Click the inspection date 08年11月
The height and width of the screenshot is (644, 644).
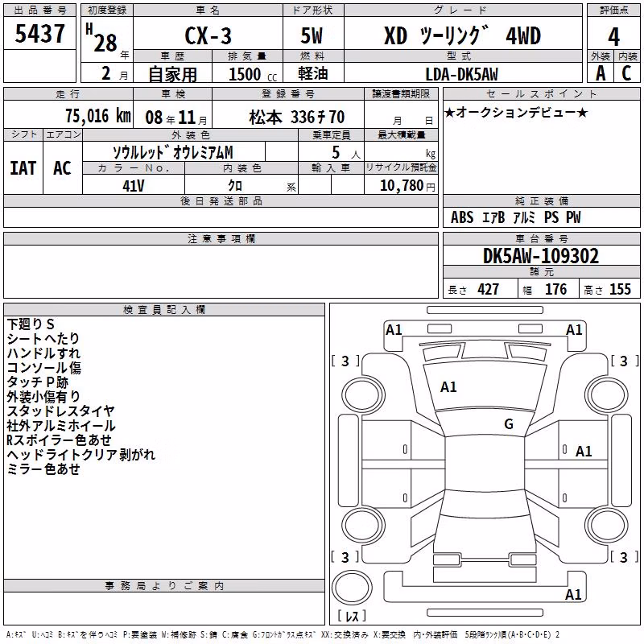176,118
